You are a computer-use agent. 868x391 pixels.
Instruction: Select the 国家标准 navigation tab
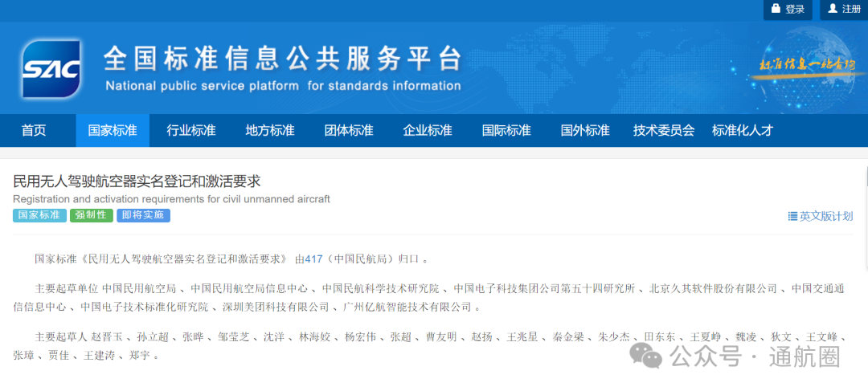[113, 131]
